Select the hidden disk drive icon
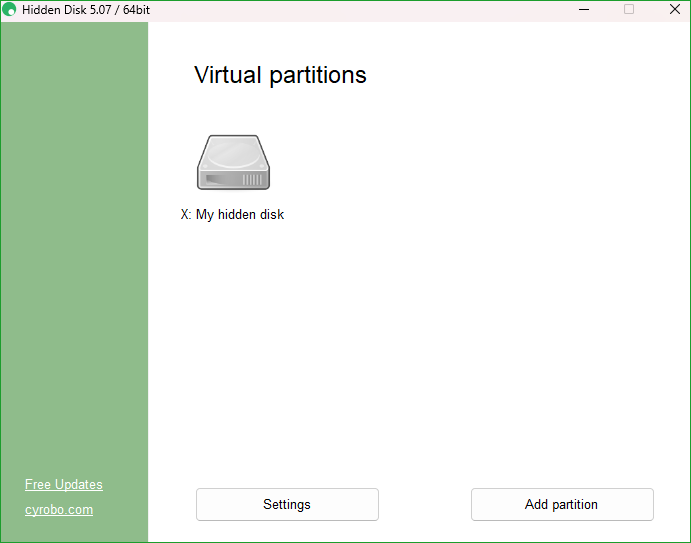 tap(233, 162)
